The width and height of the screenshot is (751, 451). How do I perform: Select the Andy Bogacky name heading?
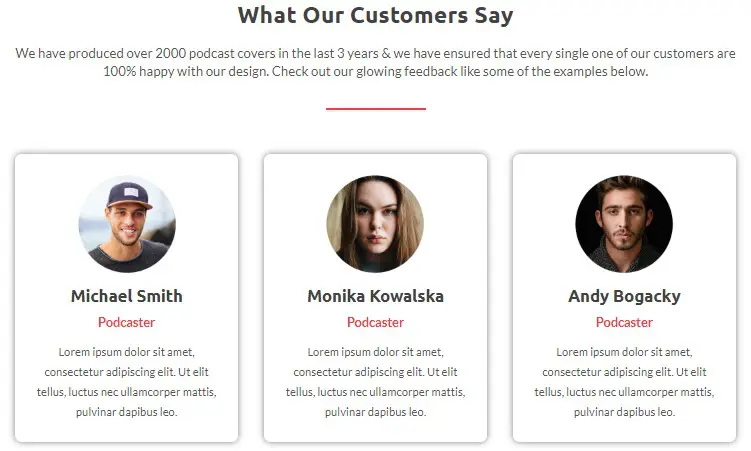coord(624,296)
